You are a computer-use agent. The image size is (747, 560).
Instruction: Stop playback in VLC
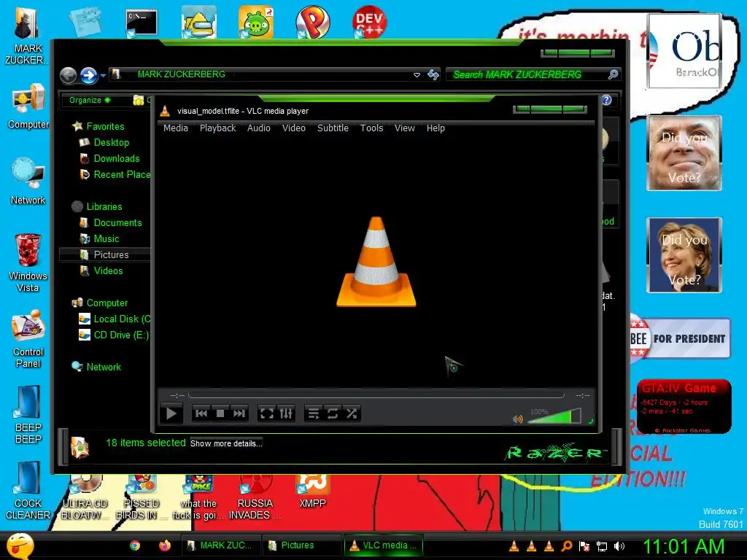(x=220, y=413)
